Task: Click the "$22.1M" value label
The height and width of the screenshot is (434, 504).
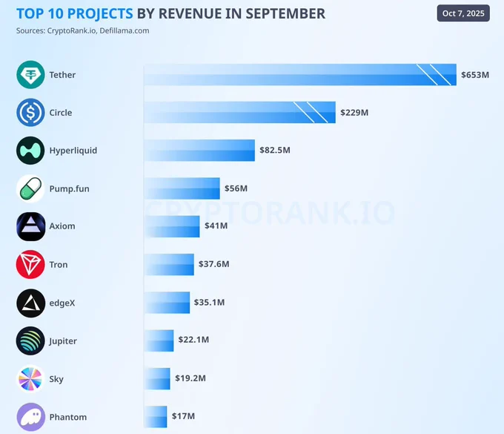Action: click(193, 340)
